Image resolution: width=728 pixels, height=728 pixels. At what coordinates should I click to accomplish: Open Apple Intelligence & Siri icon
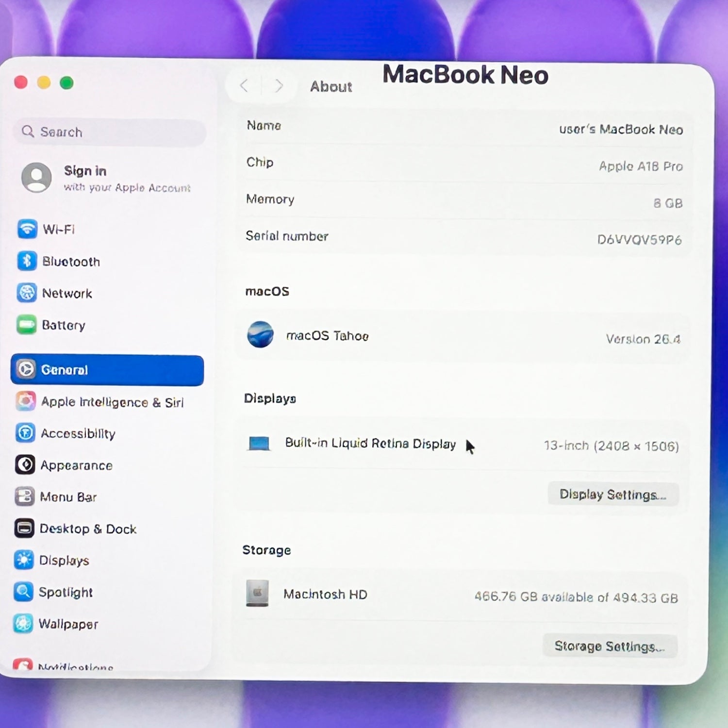click(x=25, y=401)
